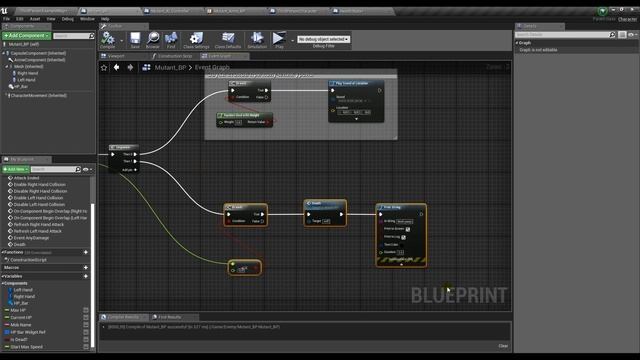
Task: Open Browse to asset in Content Browser
Action: [153, 40]
